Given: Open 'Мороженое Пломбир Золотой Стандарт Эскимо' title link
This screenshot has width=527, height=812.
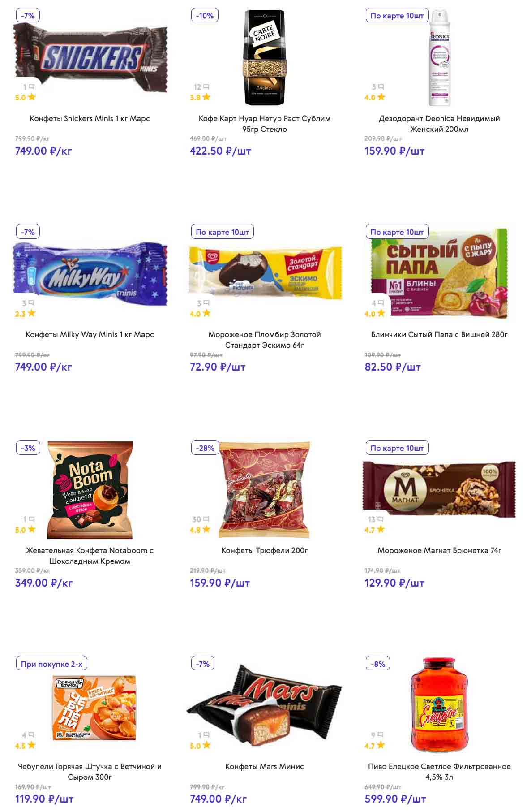Looking at the screenshot, I should [264, 340].
